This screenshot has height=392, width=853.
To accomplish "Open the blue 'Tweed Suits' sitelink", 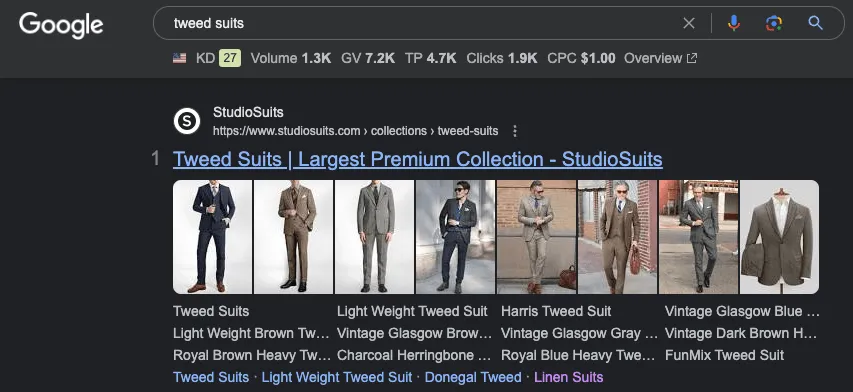I will (x=211, y=377).
